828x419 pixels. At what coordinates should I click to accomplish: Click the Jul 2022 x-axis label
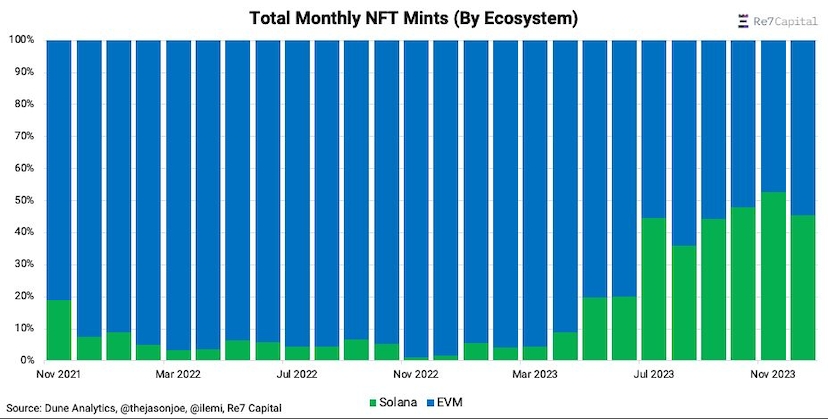pyautogui.click(x=296, y=375)
